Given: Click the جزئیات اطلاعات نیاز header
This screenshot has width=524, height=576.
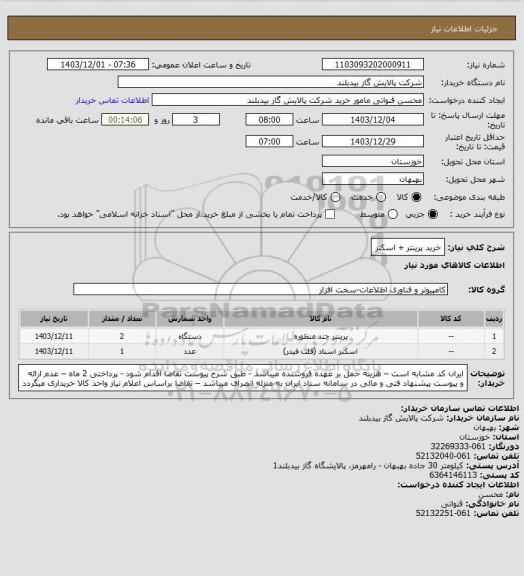Looking at the screenshot, I should pyautogui.click(x=464, y=29).
